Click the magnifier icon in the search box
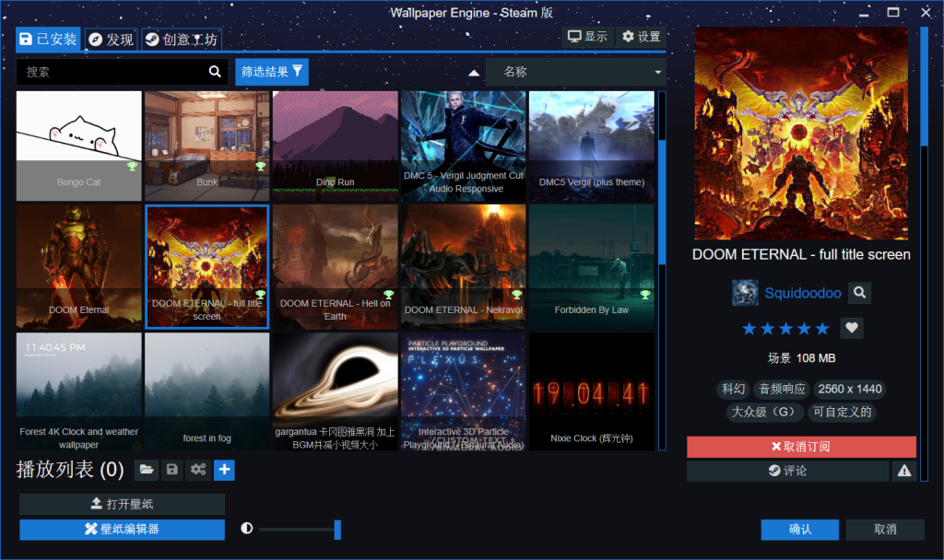 [x=215, y=72]
